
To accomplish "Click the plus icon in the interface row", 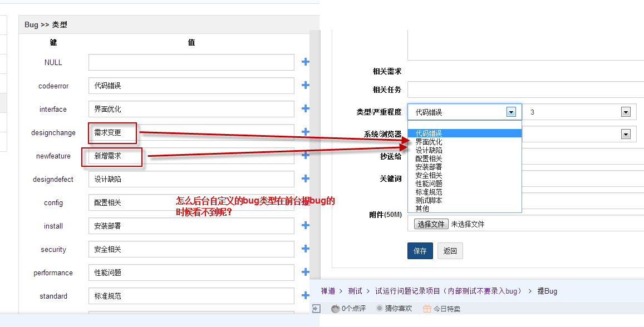I will tap(305, 109).
